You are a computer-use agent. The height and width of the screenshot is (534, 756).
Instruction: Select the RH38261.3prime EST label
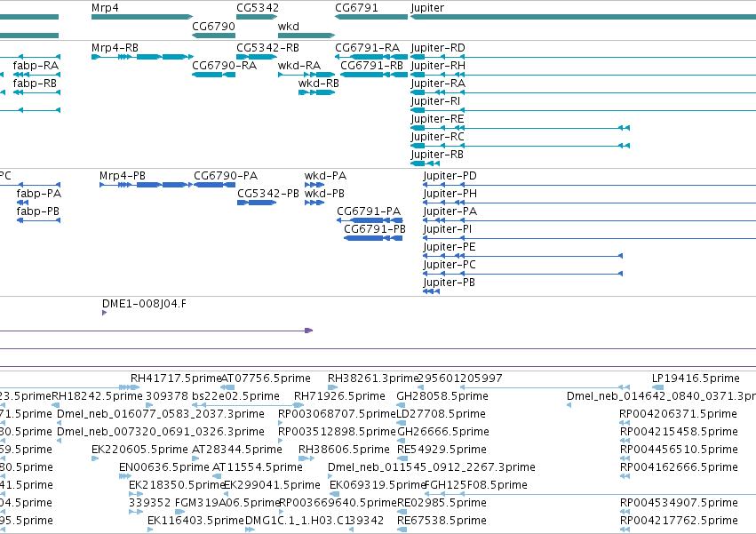coord(373,379)
